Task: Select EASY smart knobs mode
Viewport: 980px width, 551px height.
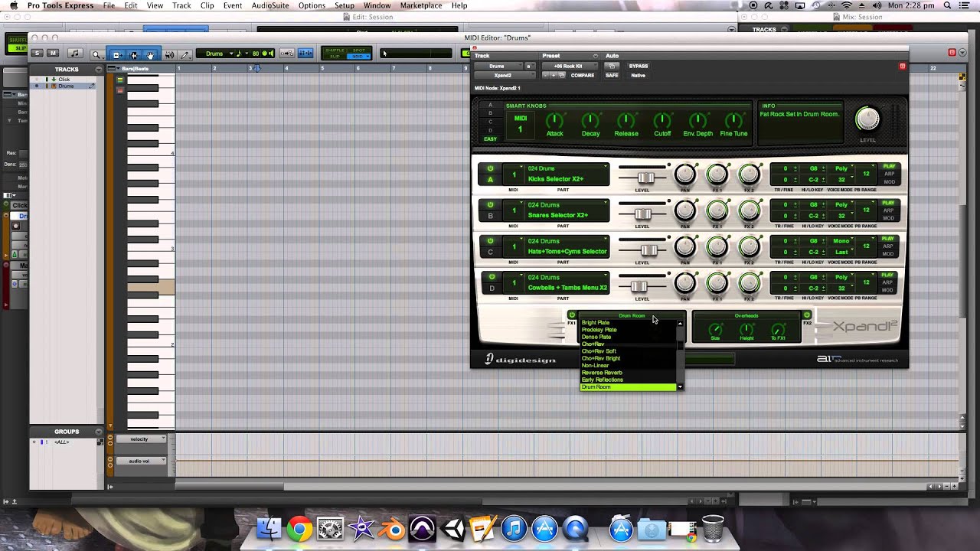Action: coord(490,139)
